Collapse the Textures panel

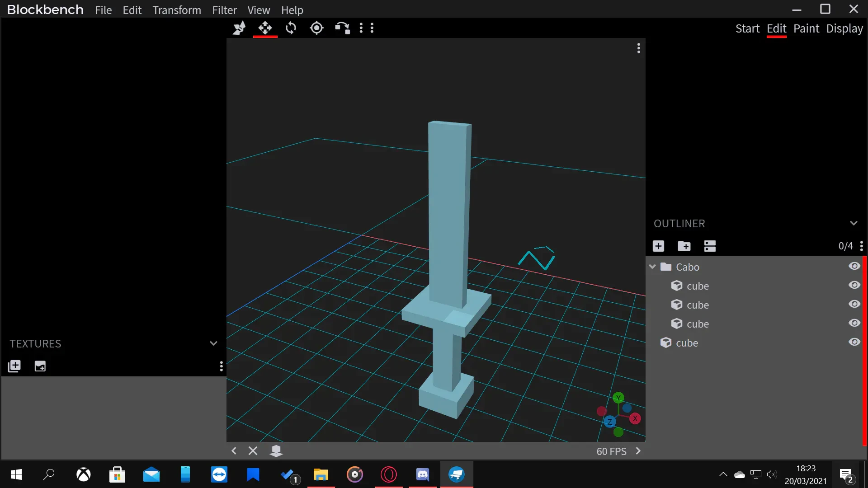tap(213, 343)
